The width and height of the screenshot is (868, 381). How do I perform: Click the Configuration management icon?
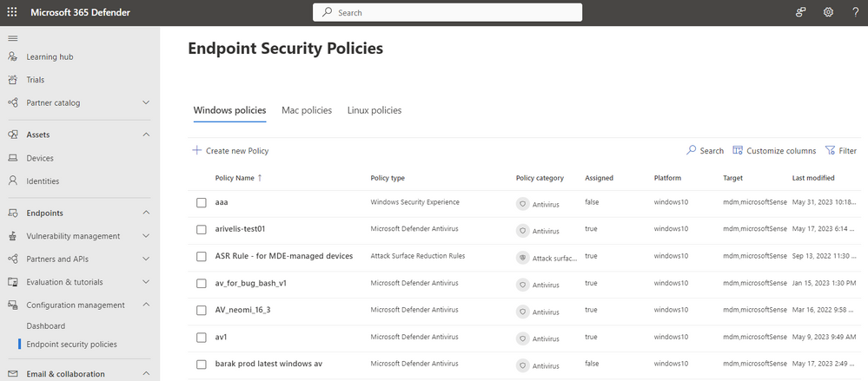[x=13, y=305]
